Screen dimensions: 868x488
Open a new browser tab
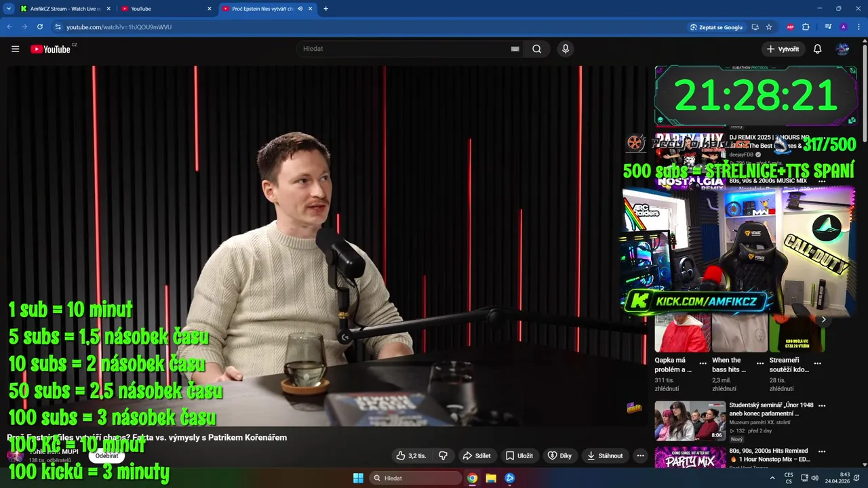(x=325, y=9)
